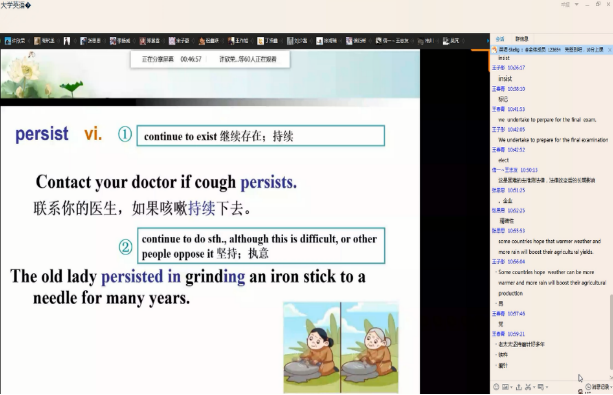Image resolution: width=613 pixels, height=395 pixels.
Task: Click the pinned announcement avatar icon
Action: coord(495,50)
